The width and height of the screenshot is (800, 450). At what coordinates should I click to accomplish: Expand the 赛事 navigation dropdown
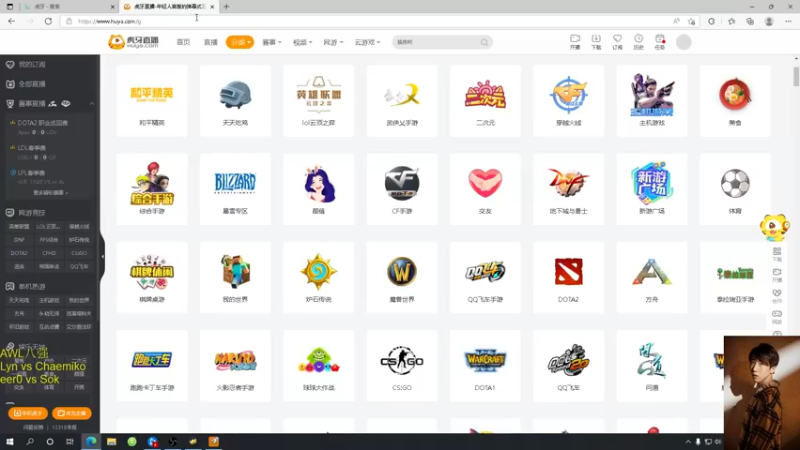pyautogui.click(x=272, y=42)
